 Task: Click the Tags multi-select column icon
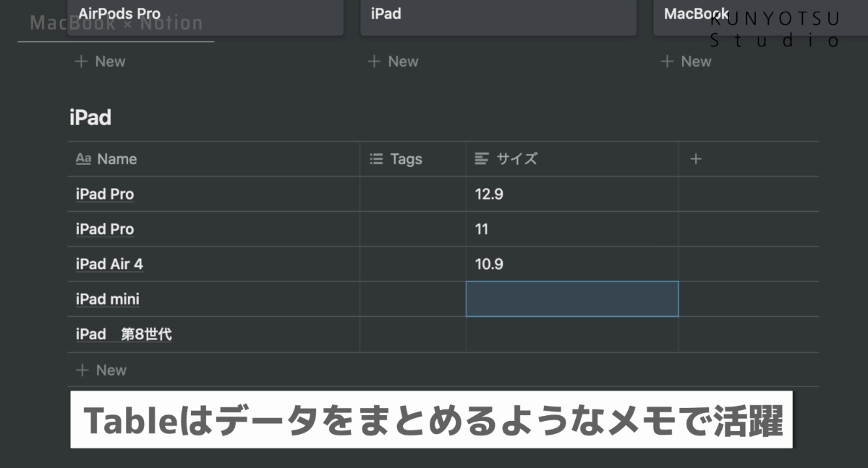(x=376, y=159)
